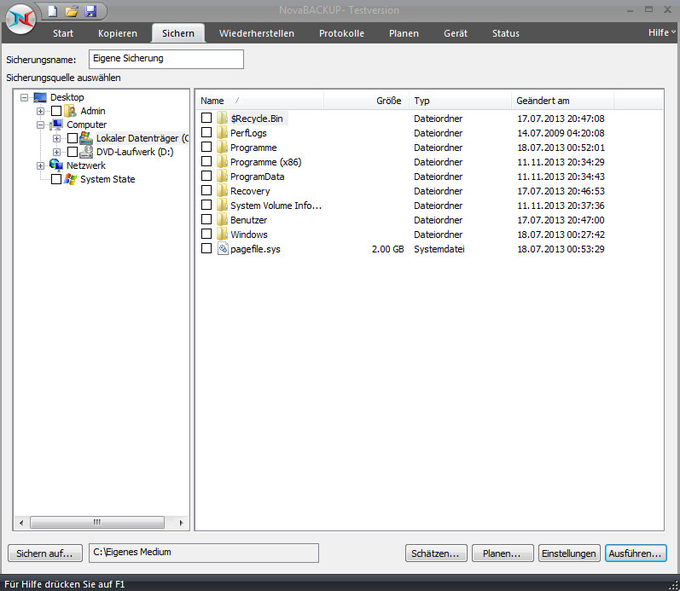This screenshot has width=680, height=591.
Task: Click the Planen... button at bottom
Action: coord(502,553)
